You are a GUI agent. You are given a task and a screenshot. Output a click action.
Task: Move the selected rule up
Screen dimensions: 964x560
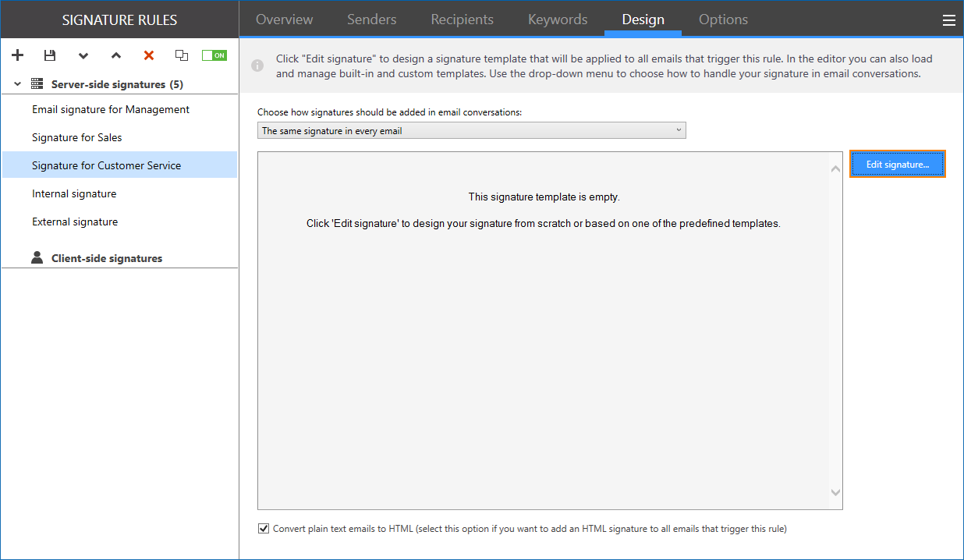point(115,55)
